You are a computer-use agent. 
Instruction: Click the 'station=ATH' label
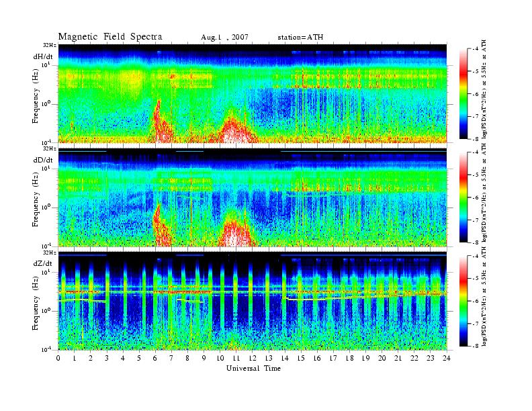(300, 38)
